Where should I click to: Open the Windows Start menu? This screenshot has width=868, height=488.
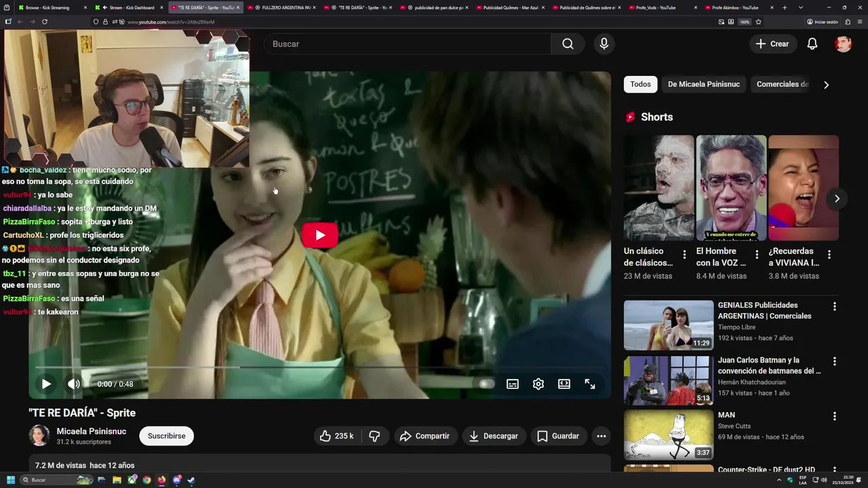pyautogui.click(x=11, y=480)
